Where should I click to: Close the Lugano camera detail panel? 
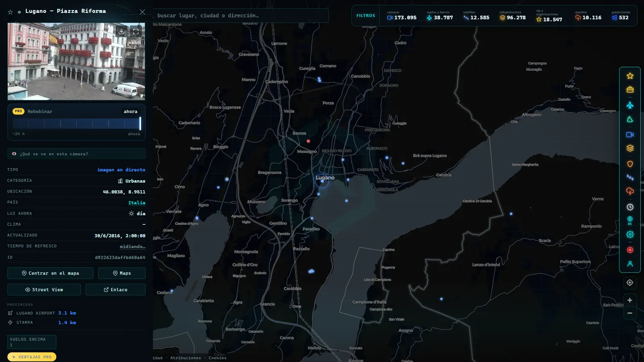click(x=142, y=12)
